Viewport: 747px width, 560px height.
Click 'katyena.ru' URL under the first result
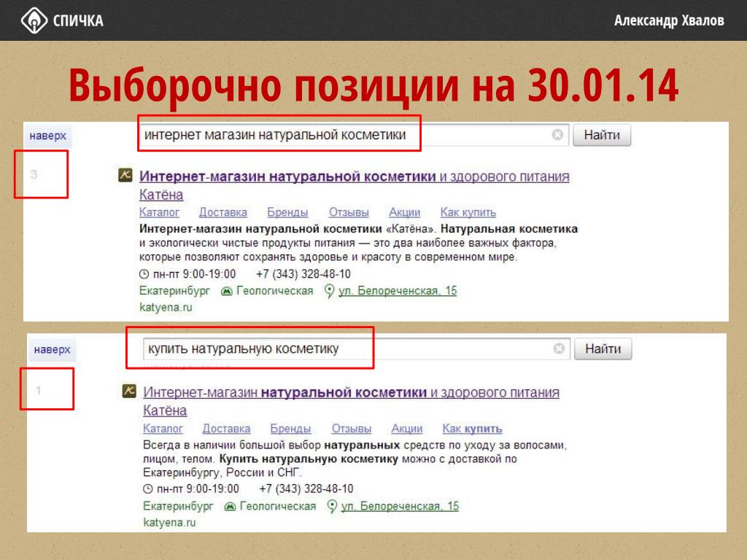point(166,308)
